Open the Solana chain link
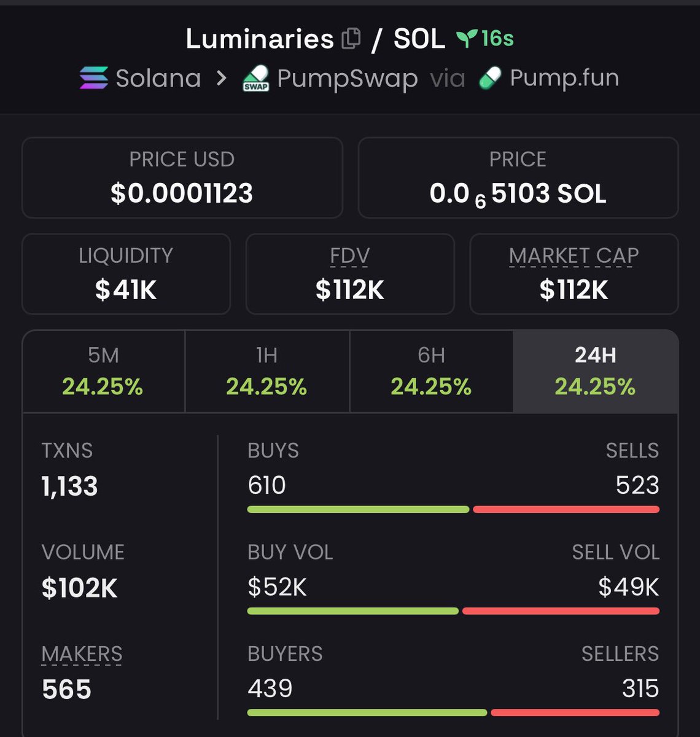700x737 pixels. pyautogui.click(x=158, y=79)
